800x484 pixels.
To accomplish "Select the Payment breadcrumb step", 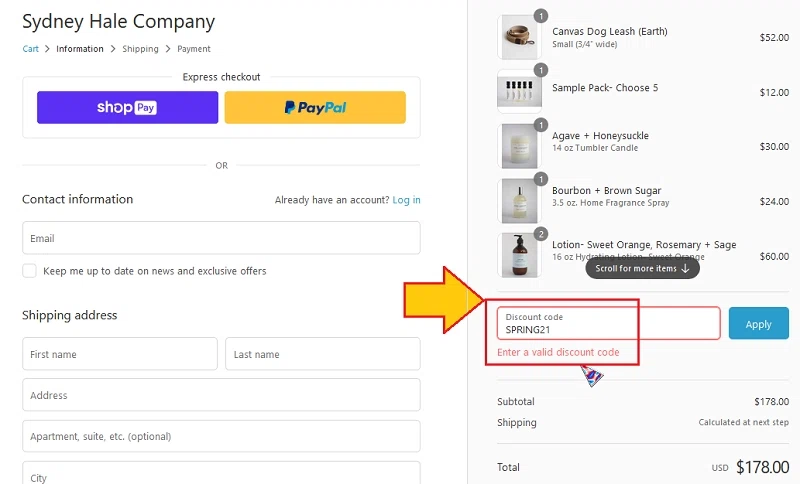I will point(194,49).
